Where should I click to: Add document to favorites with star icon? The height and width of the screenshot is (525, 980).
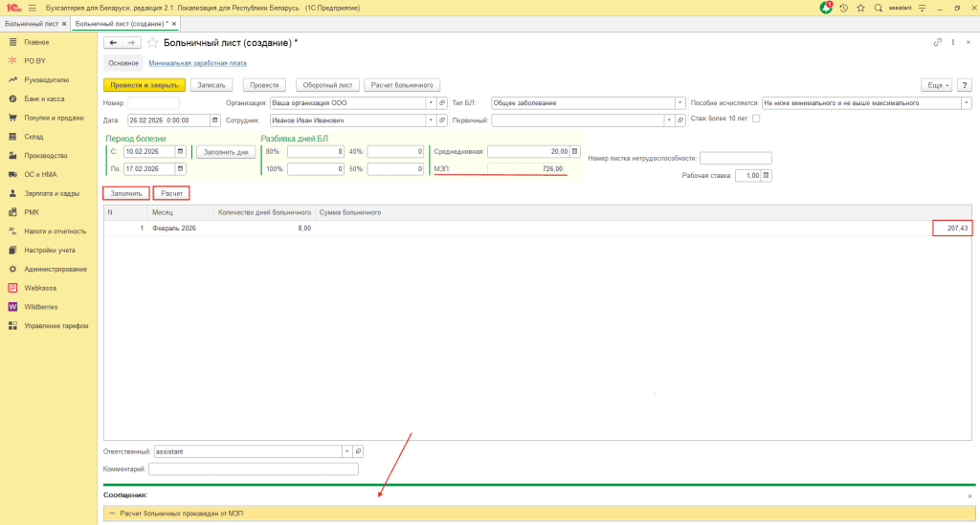tap(152, 43)
